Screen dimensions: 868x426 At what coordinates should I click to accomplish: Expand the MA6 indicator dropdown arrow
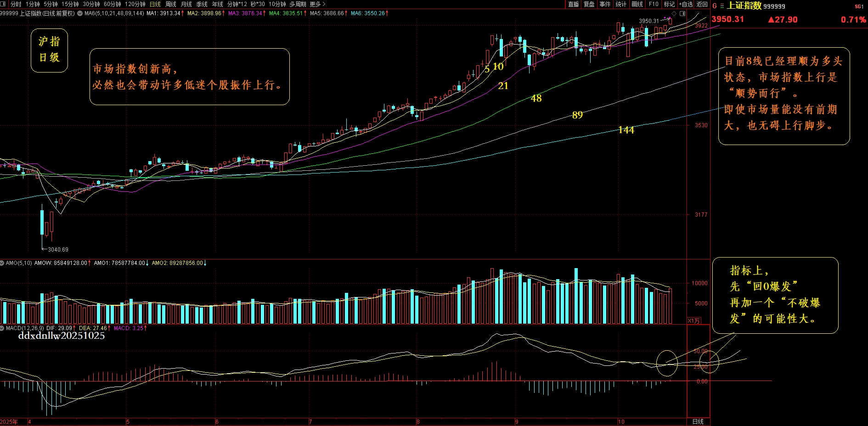point(80,13)
